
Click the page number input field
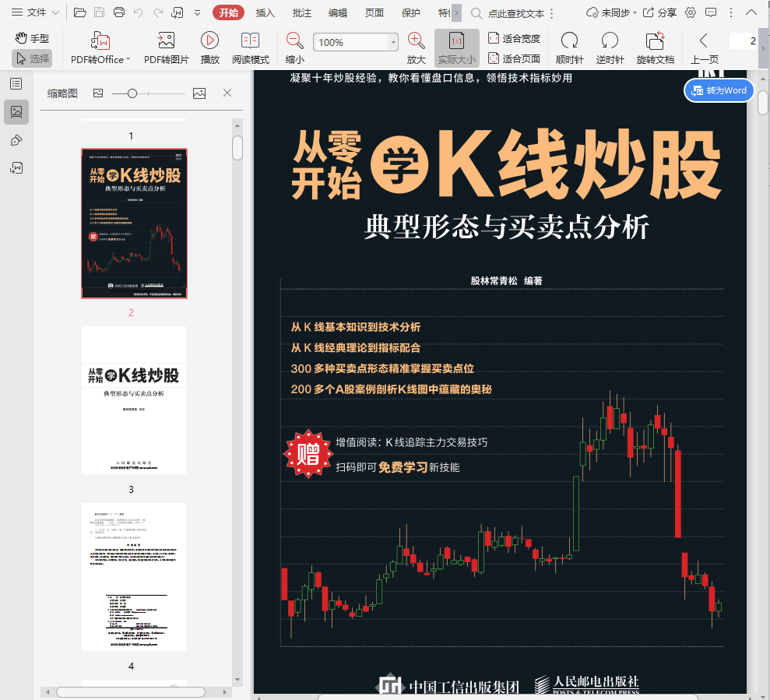(x=743, y=41)
